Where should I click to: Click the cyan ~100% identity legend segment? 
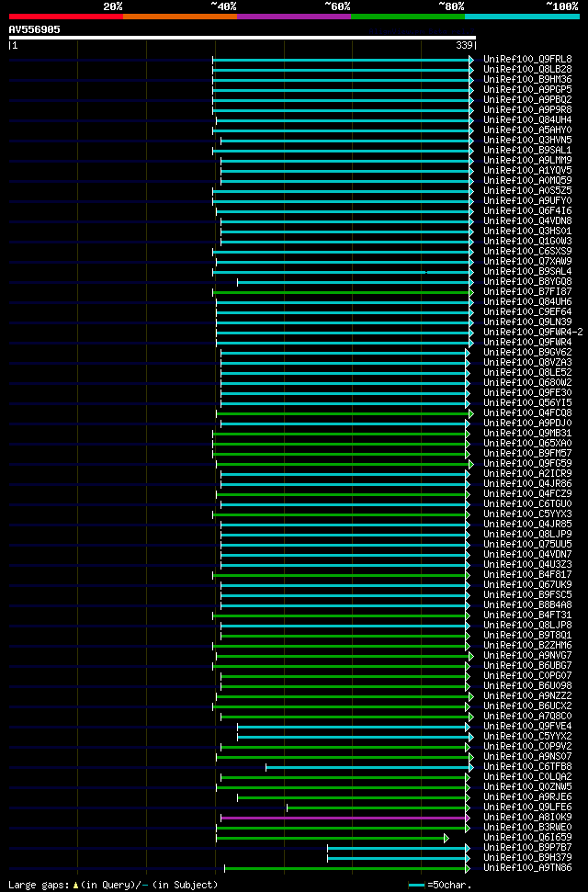[522, 17]
